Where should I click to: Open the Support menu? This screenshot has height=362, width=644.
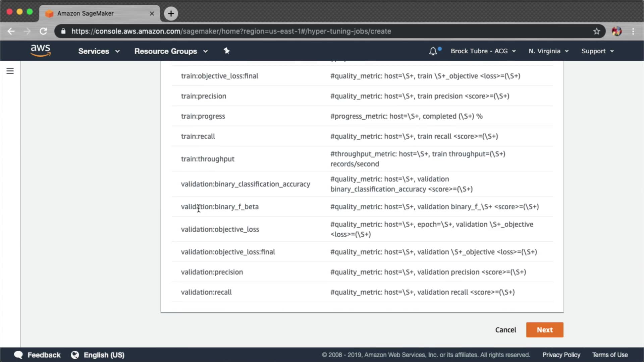(597, 51)
